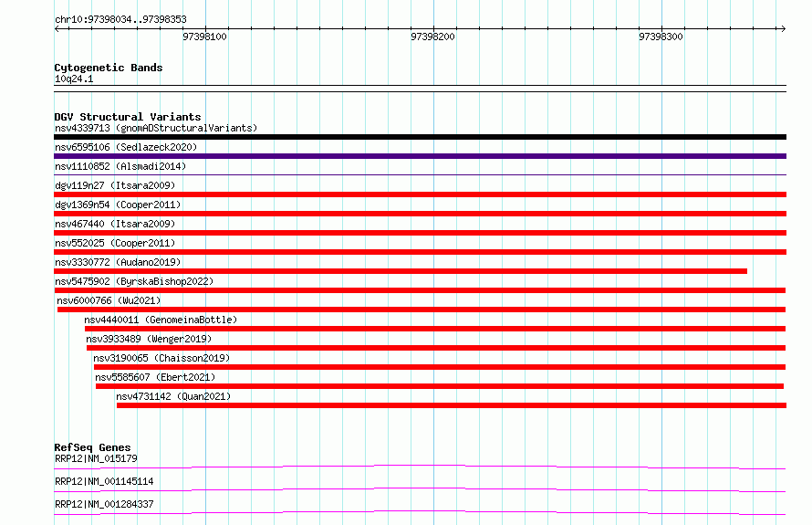The width and height of the screenshot is (812, 525).
Task: Select the red nsv552025 variant bar
Action: pos(420,252)
